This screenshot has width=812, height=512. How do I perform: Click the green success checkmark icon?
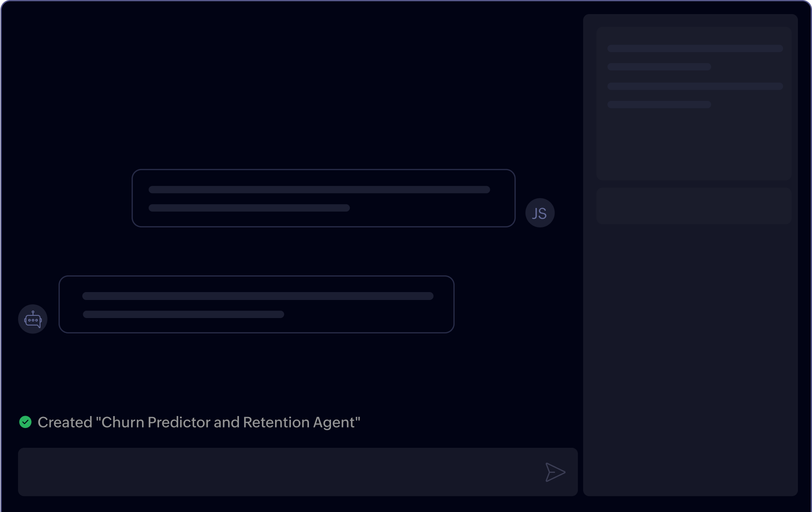tap(26, 422)
